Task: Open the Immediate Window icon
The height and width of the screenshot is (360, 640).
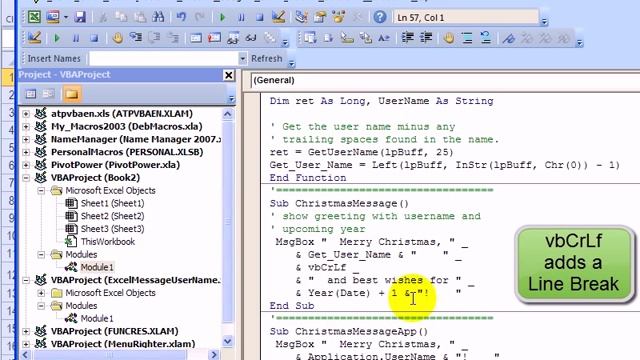Action: (x=214, y=38)
